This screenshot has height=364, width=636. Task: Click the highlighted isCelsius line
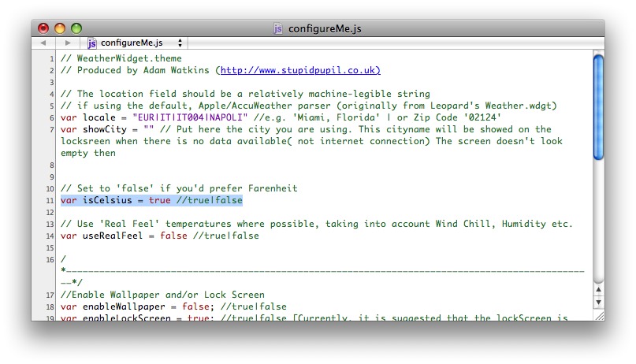pos(151,200)
